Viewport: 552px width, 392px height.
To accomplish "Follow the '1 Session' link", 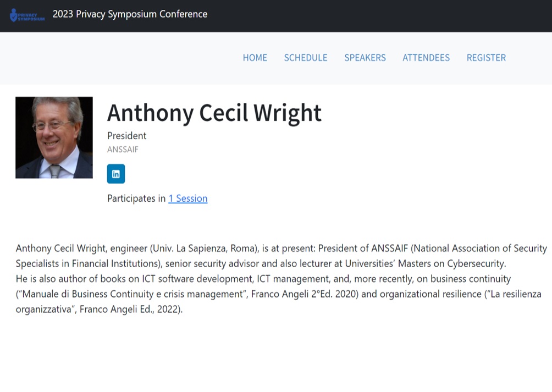I will [188, 198].
